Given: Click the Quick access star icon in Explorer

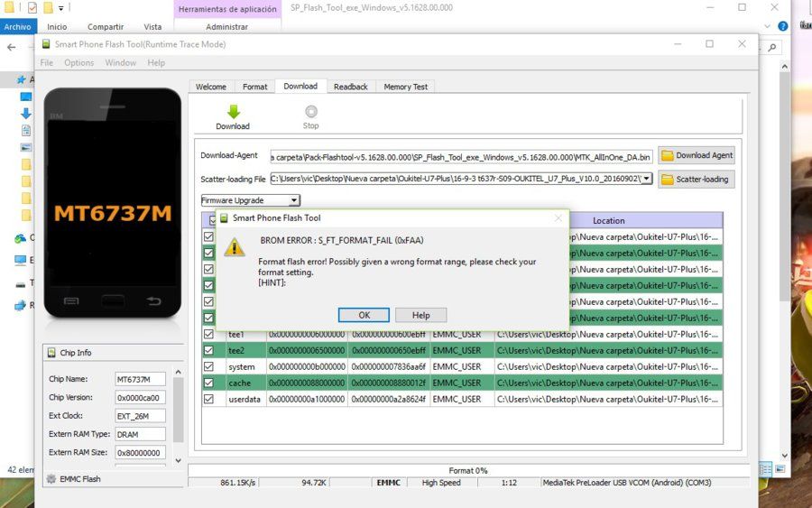Looking at the screenshot, I should (22, 79).
